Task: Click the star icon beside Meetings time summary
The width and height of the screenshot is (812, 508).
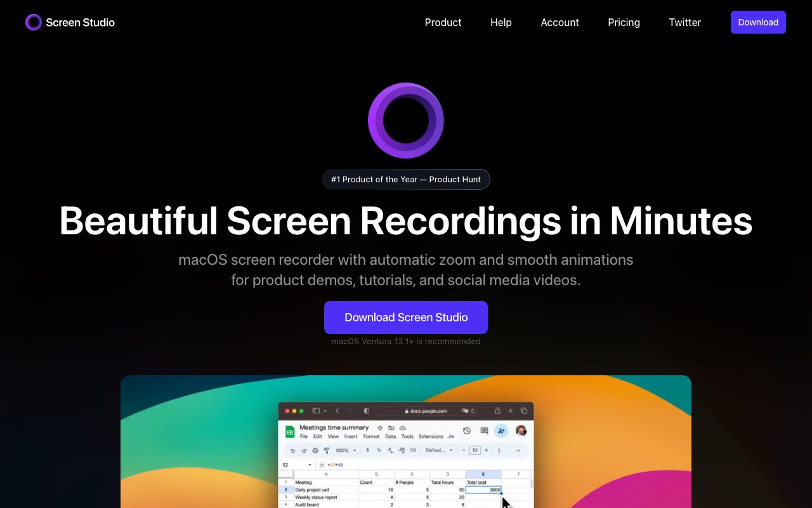Action: pos(380,428)
